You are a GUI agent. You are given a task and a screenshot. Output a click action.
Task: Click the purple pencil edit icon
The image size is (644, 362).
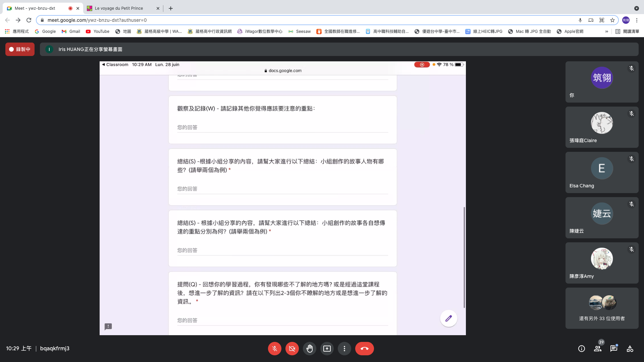point(448,318)
